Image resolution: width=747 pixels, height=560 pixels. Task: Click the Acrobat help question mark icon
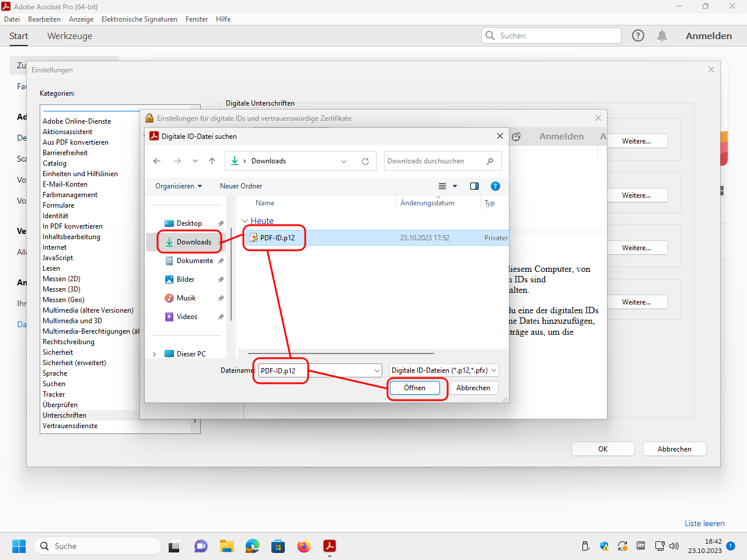click(638, 36)
